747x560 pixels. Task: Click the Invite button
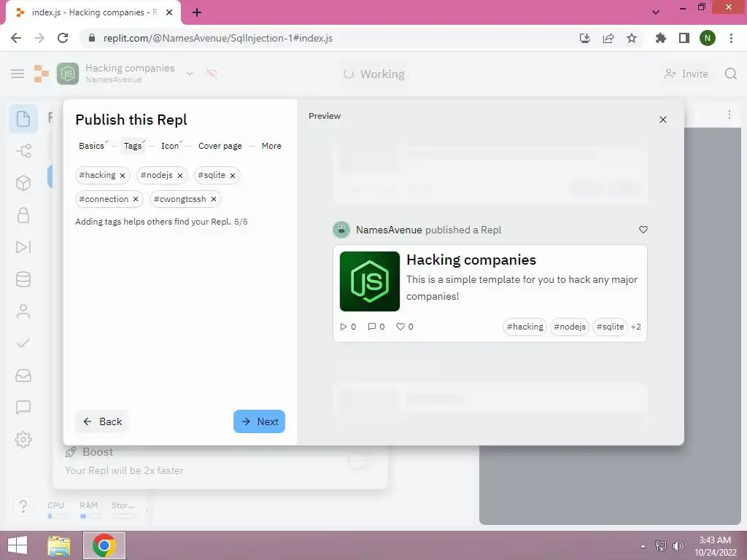click(x=686, y=74)
